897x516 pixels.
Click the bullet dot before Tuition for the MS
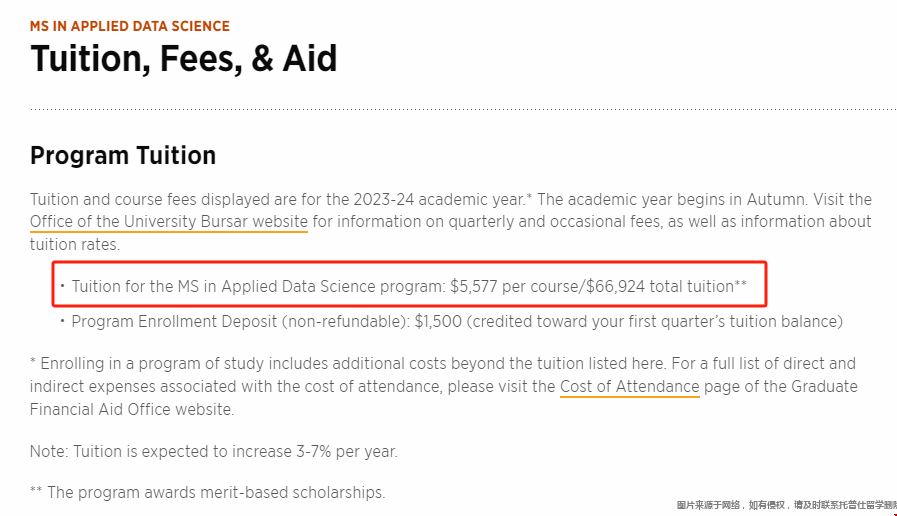coord(62,285)
